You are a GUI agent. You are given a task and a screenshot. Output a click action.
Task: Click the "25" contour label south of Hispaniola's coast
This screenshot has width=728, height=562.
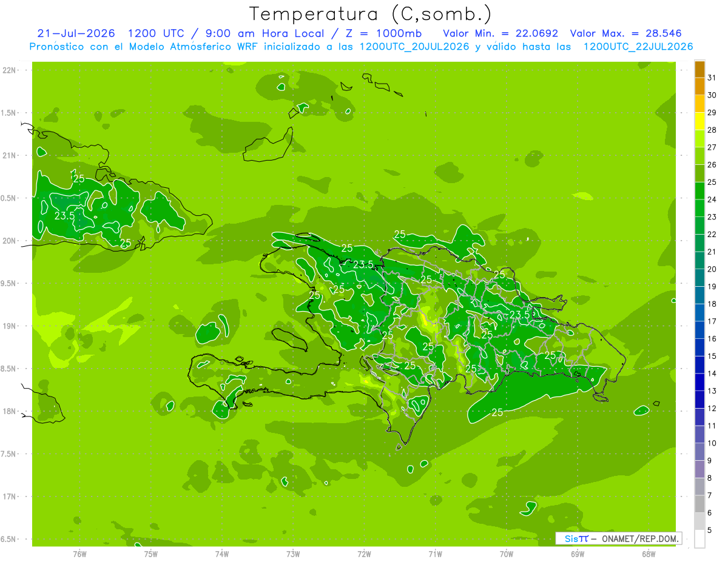[x=497, y=413]
